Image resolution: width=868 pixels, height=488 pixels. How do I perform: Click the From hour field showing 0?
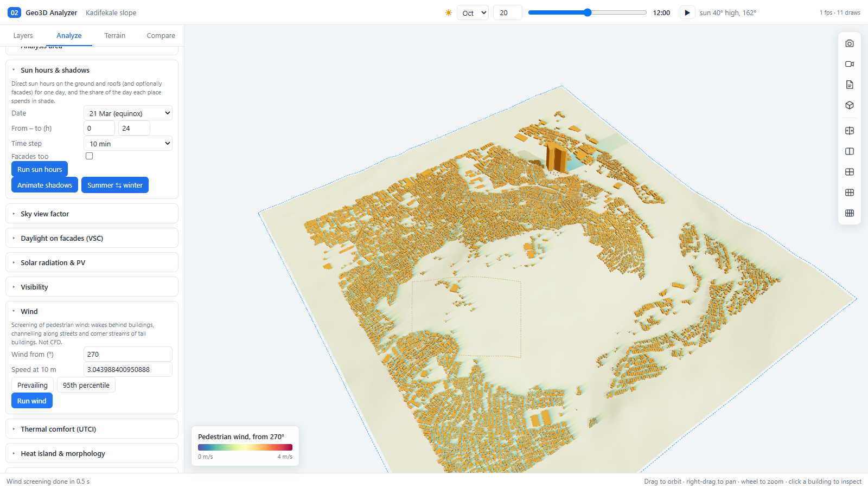(x=99, y=128)
